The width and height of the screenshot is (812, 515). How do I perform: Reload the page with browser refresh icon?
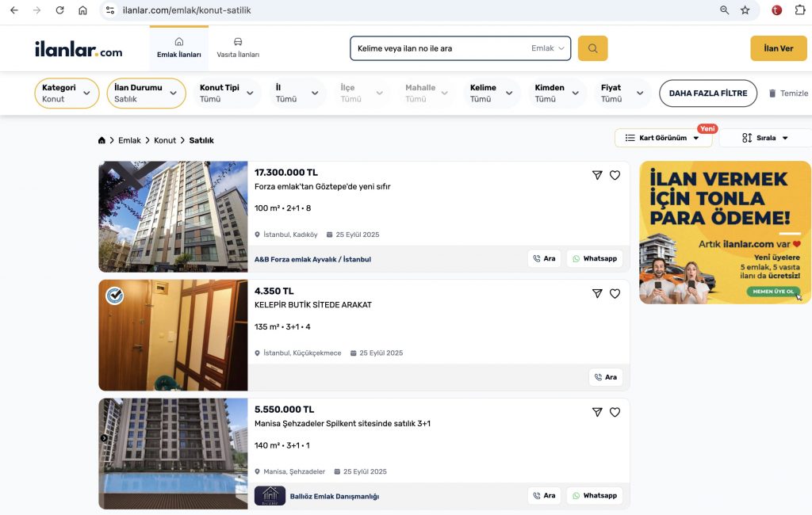pyautogui.click(x=59, y=10)
